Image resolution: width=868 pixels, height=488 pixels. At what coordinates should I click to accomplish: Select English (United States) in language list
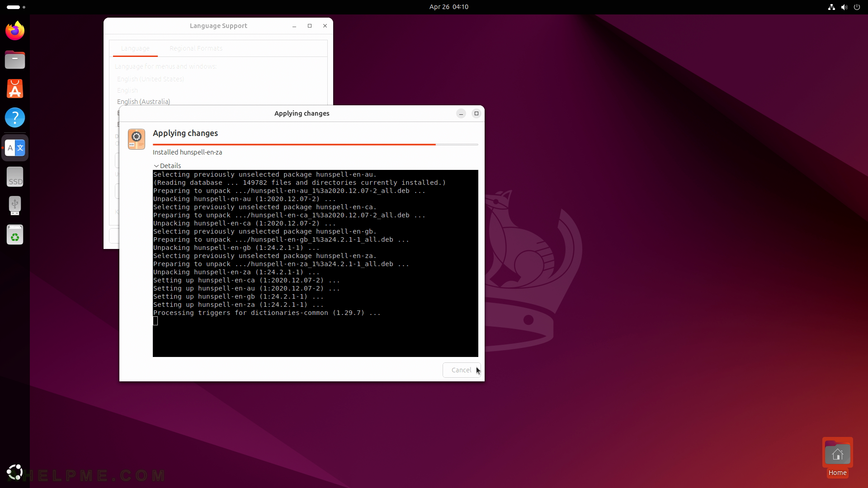click(x=151, y=79)
